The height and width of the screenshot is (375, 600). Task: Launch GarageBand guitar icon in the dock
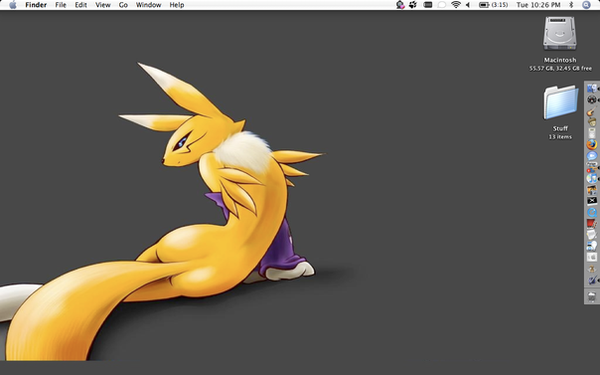pos(592,112)
